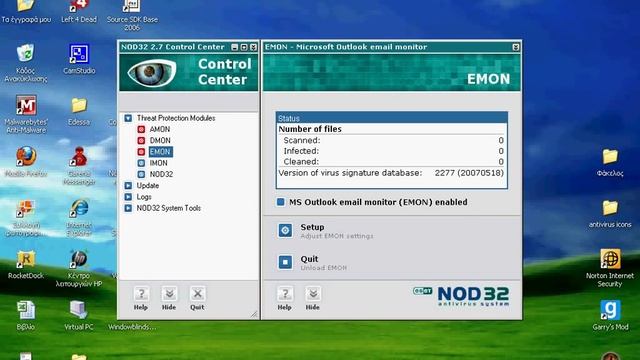Viewport: 640px width, 360px height.
Task: Quit the Control Center
Action: coord(197,298)
